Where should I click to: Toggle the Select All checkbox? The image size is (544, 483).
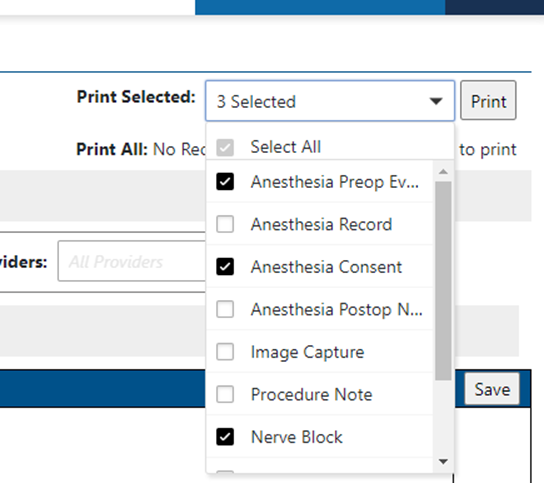[x=225, y=147]
